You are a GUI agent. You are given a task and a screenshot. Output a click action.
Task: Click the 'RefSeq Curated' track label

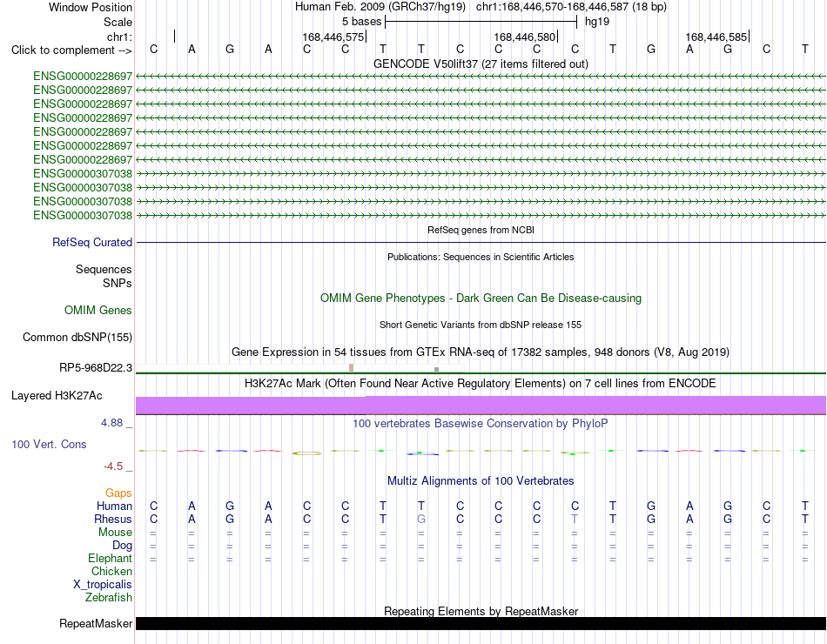click(92, 242)
